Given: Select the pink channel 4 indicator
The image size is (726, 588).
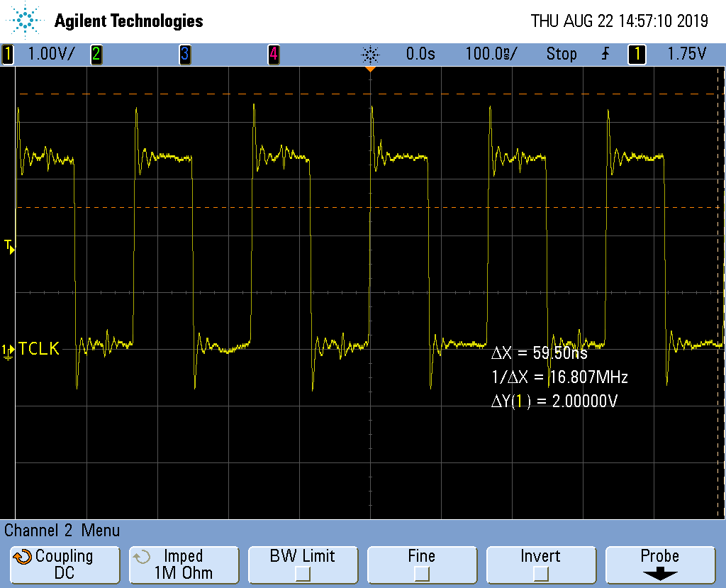Looking at the screenshot, I should [x=273, y=54].
